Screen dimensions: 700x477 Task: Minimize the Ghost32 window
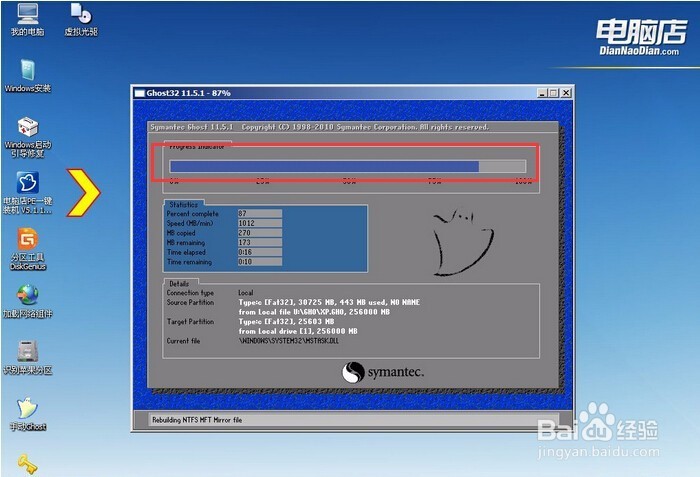click(542, 93)
